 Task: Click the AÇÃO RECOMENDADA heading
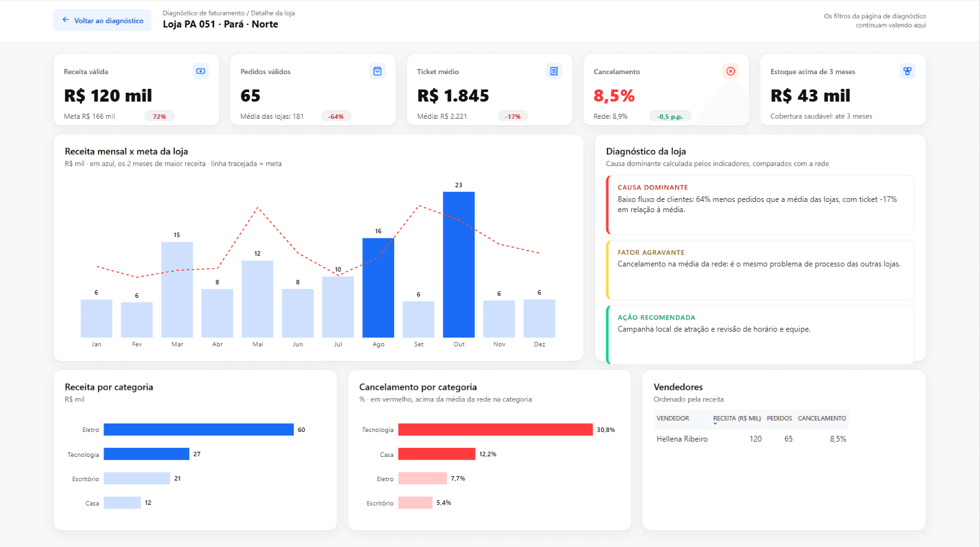656,318
